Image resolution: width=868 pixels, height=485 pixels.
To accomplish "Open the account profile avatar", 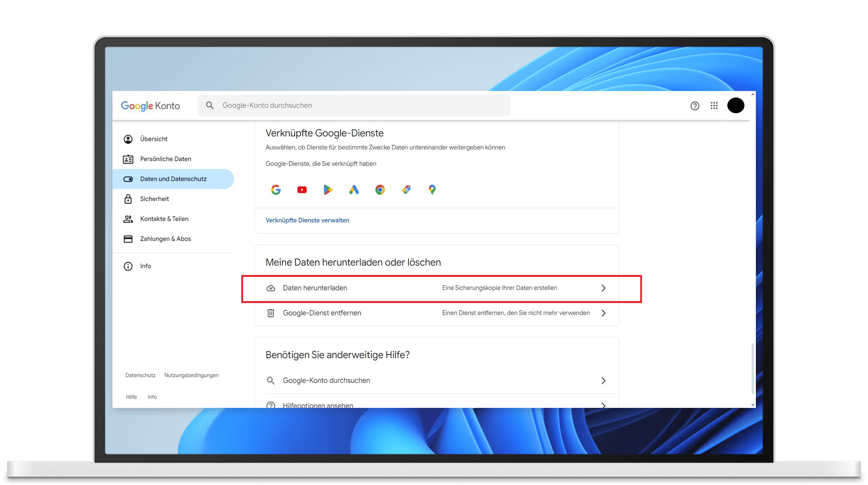I will [735, 105].
